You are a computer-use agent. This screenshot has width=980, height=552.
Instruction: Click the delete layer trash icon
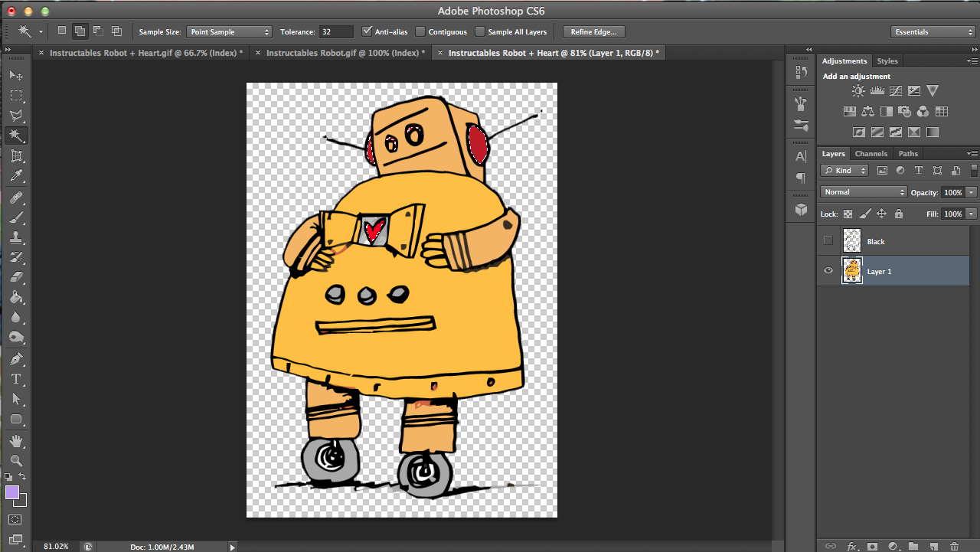coord(954,546)
